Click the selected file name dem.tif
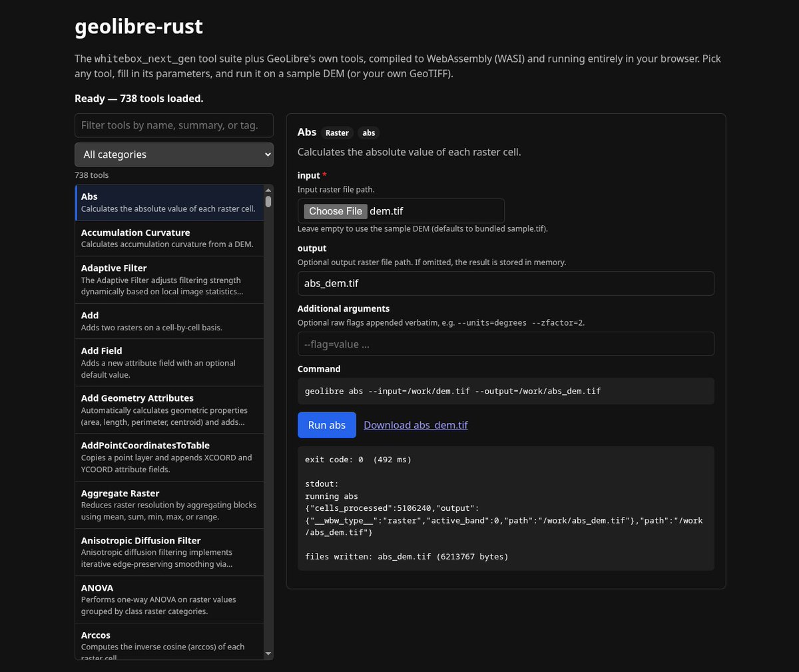This screenshot has height=672, width=799. click(x=386, y=211)
